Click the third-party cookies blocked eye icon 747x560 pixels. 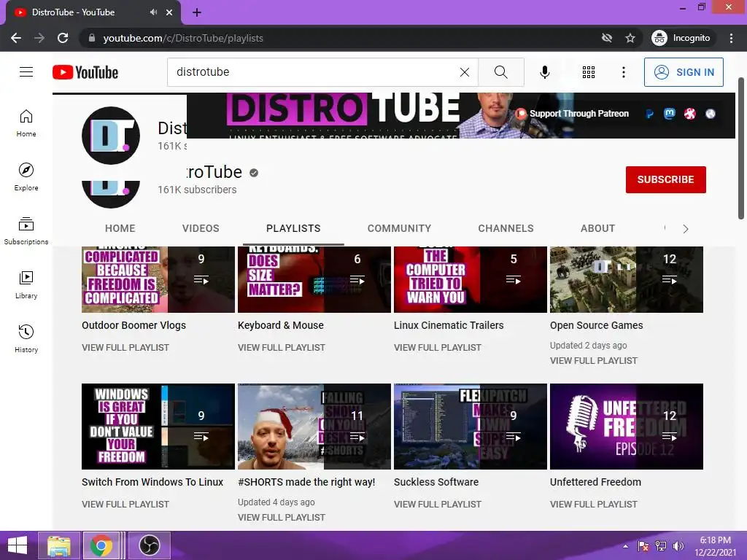[x=606, y=38]
